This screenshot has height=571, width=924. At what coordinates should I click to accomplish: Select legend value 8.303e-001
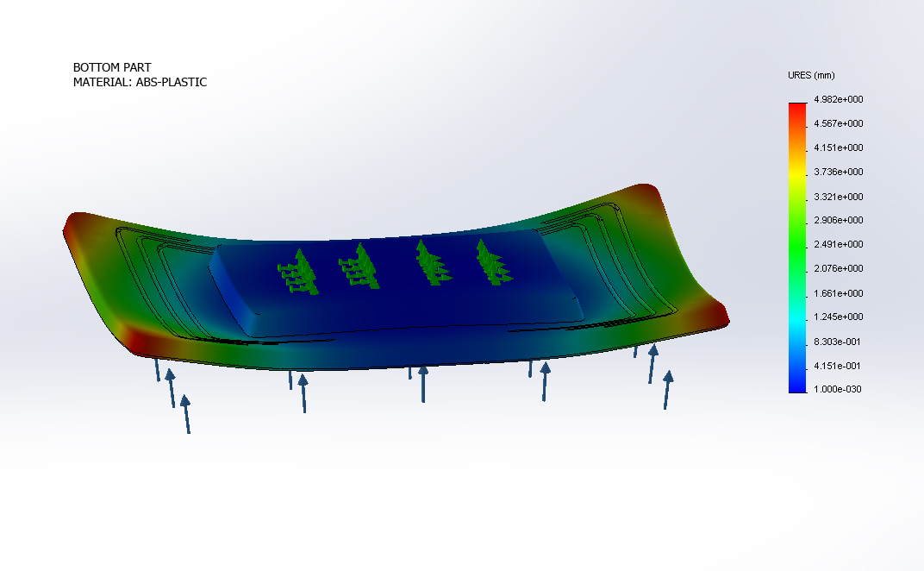pos(837,342)
